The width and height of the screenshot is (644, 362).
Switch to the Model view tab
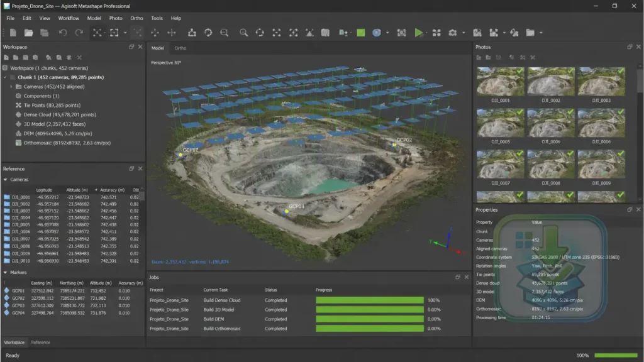tap(158, 48)
